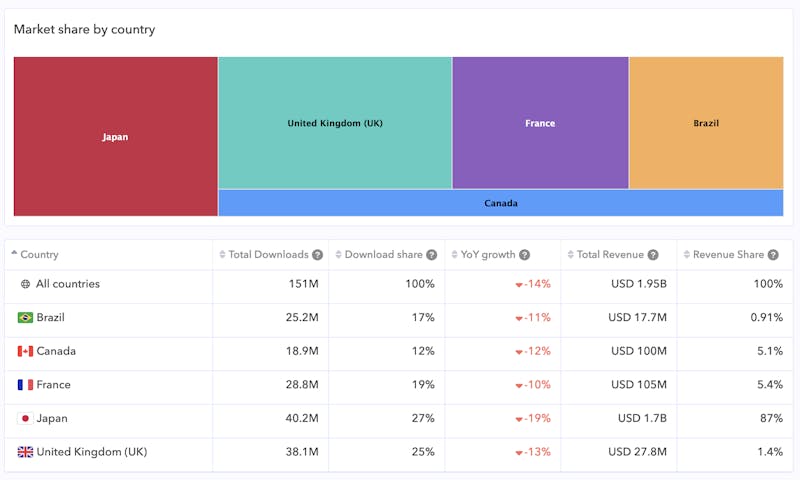
Task: Click the Total Revenue question mark icon
Action: [x=653, y=255]
